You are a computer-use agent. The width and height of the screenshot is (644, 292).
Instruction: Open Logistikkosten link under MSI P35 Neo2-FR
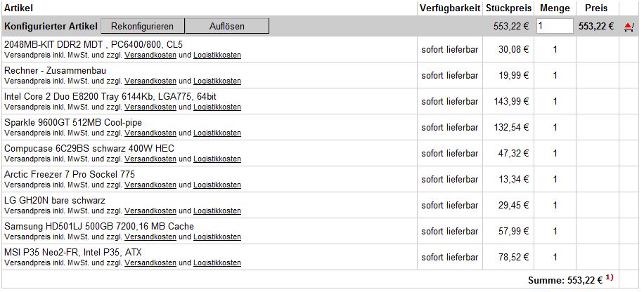pos(217,263)
